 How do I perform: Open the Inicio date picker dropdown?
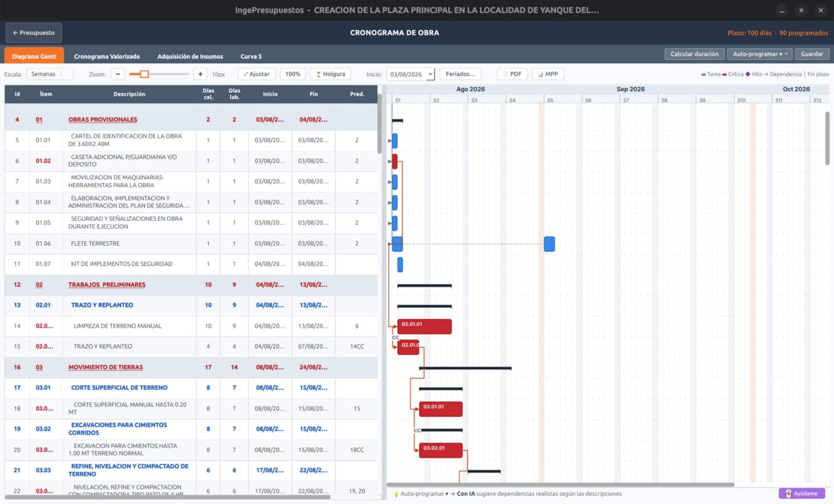(430, 75)
